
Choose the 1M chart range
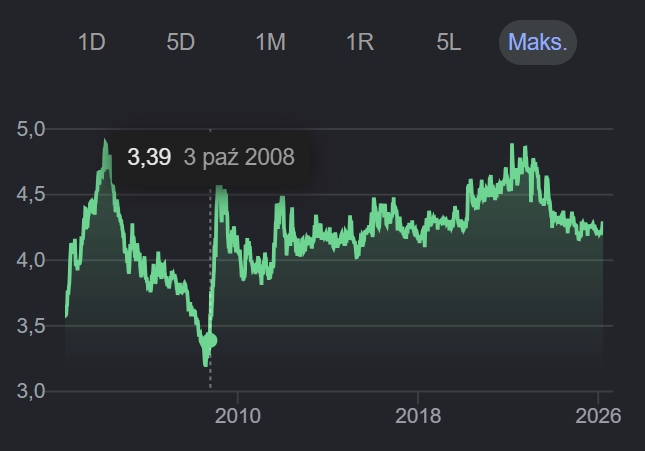[x=270, y=42]
